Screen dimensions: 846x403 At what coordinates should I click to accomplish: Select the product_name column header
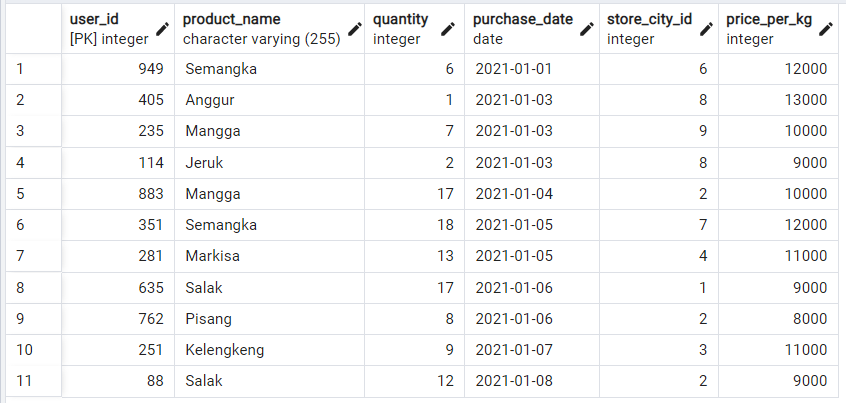[x=270, y=29]
